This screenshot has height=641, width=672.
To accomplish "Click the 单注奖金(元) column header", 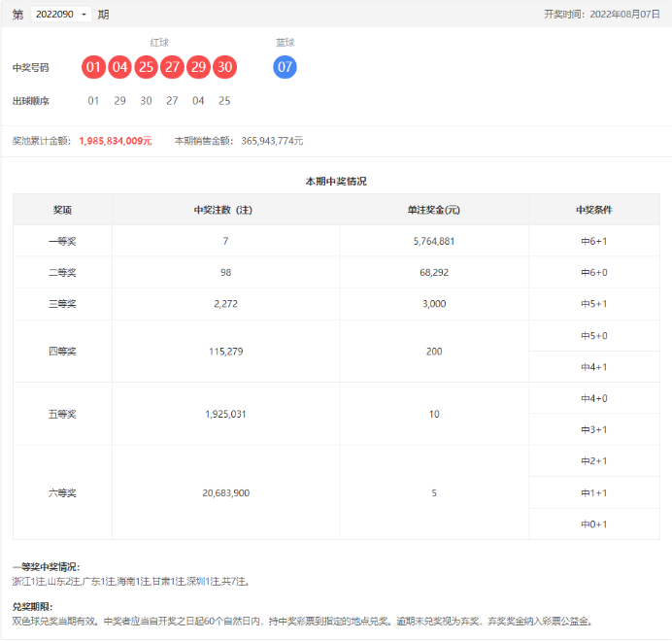I will 434,210.
